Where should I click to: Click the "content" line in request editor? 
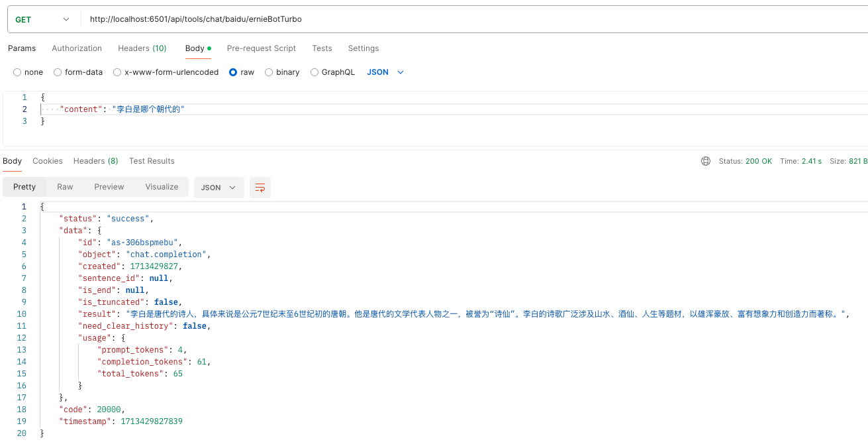pos(122,109)
